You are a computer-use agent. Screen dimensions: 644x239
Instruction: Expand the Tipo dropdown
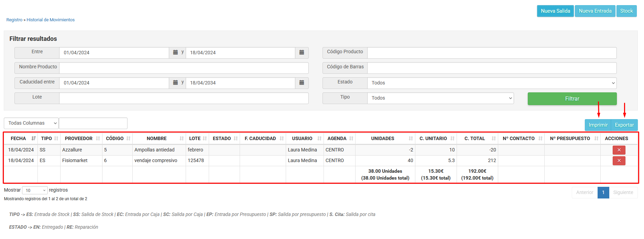tap(440, 98)
